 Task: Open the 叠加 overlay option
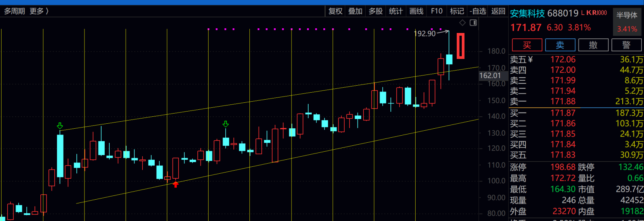[x=355, y=11]
